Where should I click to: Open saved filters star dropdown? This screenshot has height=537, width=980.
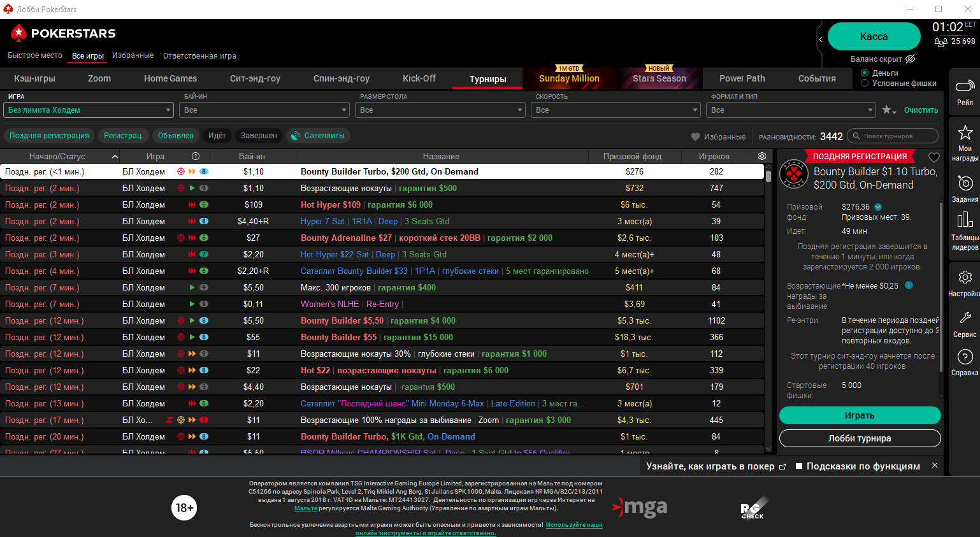tap(889, 110)
